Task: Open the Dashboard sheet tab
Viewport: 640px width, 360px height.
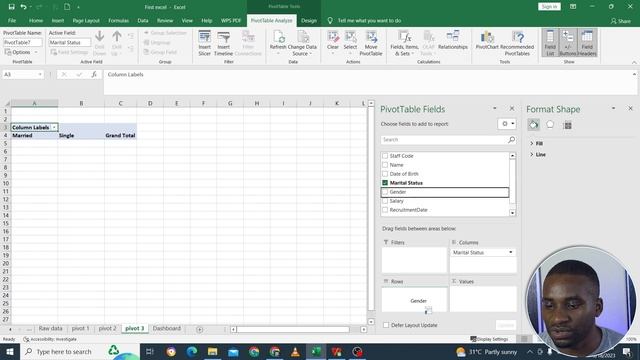Action: point(167,329)
